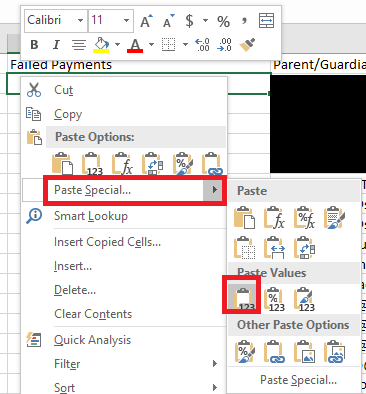Choose Paste Link icon under Other Paste Options
Image resolution: width=366 pixels, height=394 pixels.
pyautogui.click(x=275, y=351)
